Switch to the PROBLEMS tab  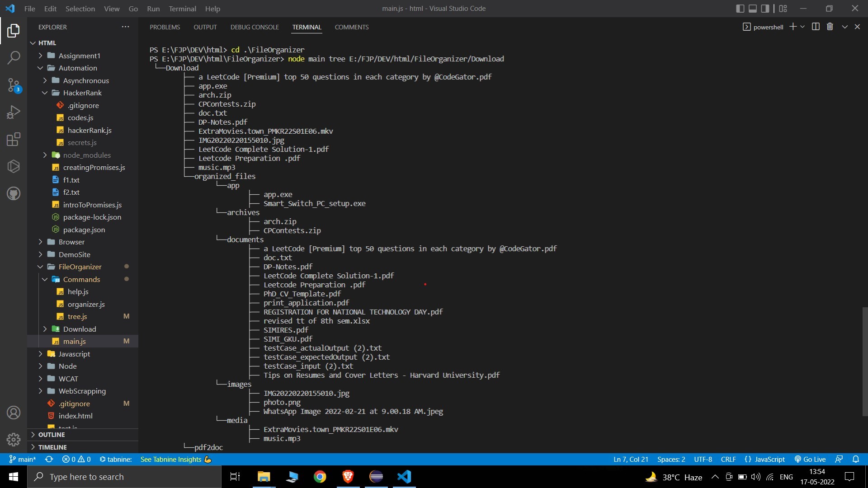click(x=165, y=27)
